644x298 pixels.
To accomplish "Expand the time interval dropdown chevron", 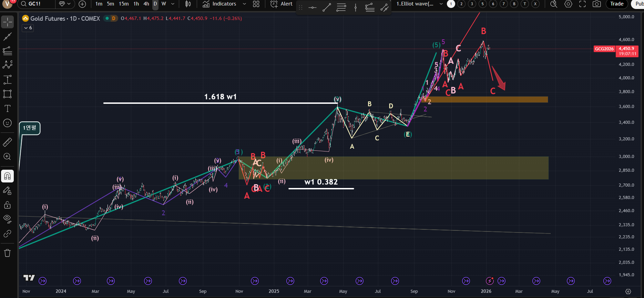I will (173, 4).
